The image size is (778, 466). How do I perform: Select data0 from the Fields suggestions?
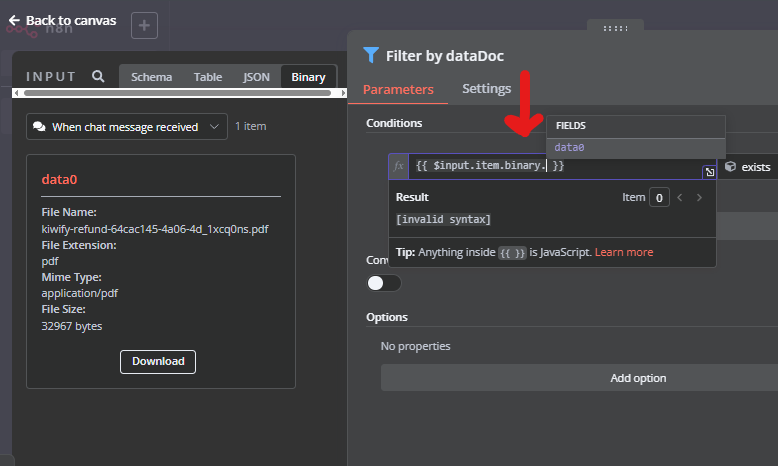pos(570,148)
